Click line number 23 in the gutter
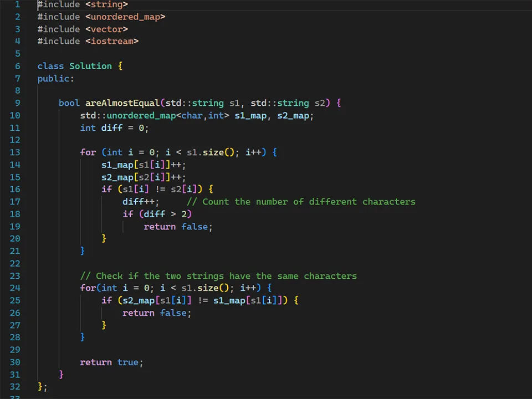 tap(17, 275)
